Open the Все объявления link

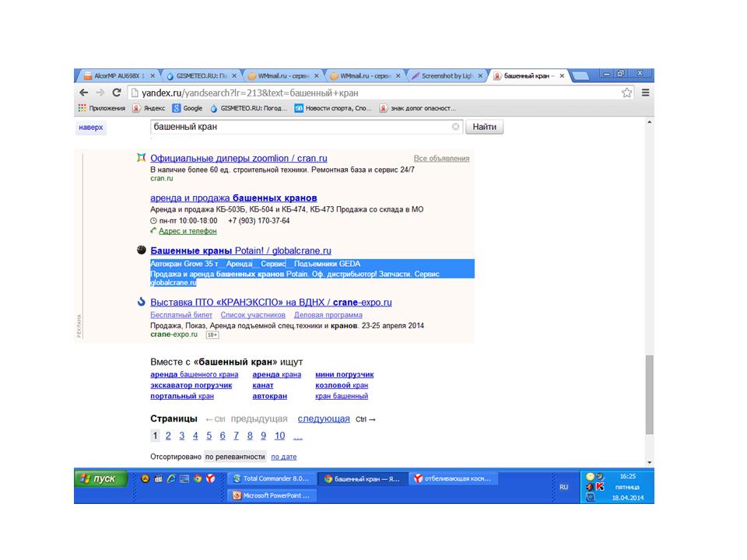pyautogui.click(x=441, y=158)
